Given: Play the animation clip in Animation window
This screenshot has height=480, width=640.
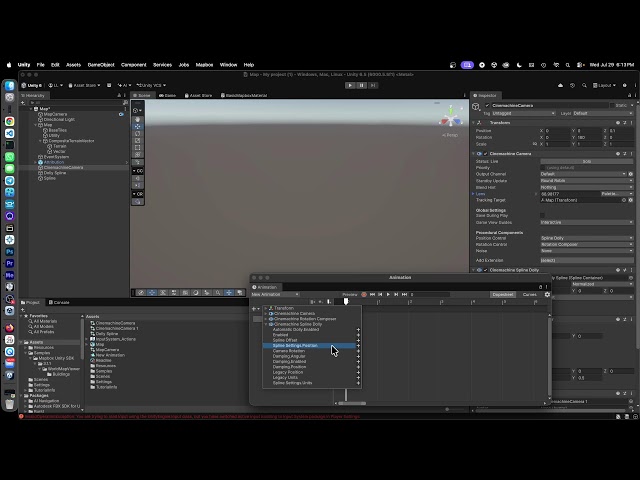Looking at the screenshot, I should point(388,294).
